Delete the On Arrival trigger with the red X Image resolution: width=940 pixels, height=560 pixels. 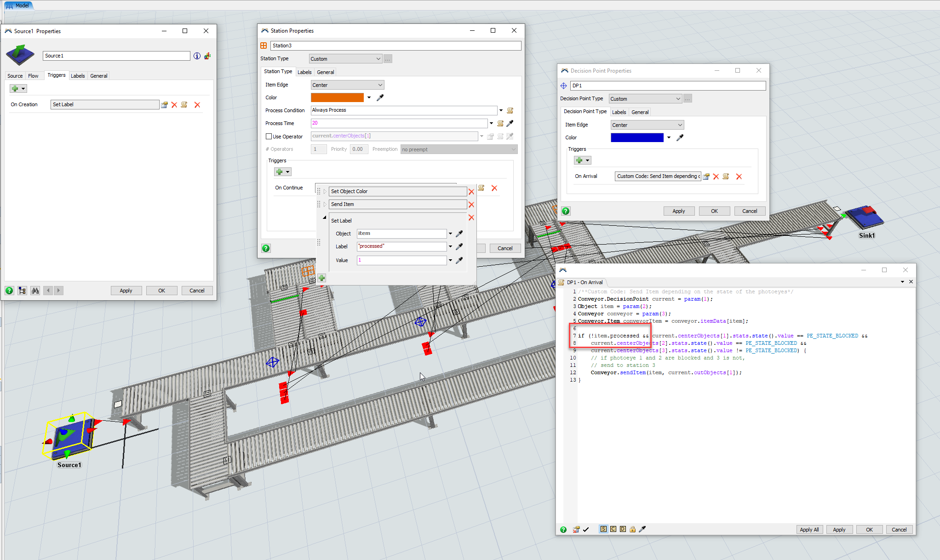pos(739,177)
